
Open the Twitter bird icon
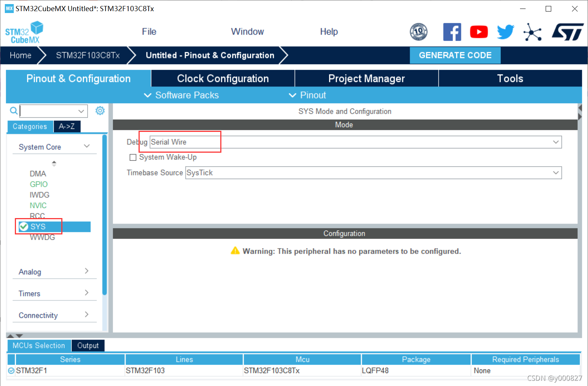506,32
